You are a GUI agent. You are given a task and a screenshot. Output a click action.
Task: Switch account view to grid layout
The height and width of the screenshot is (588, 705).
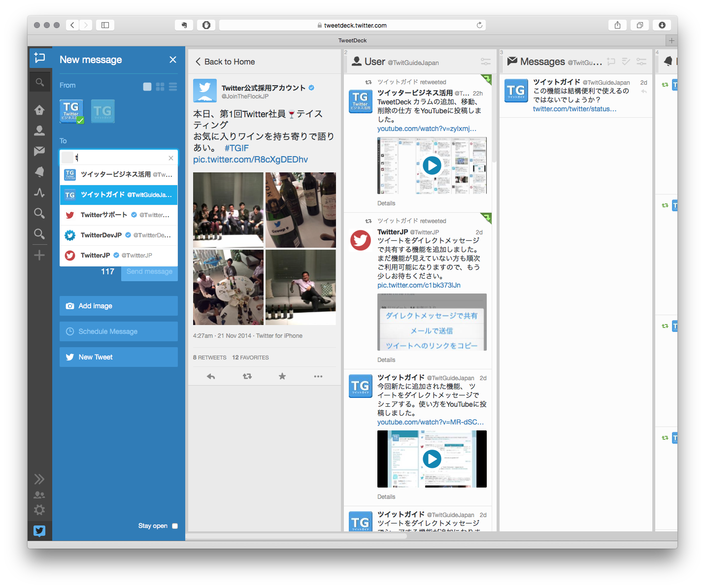pos(160,87)
